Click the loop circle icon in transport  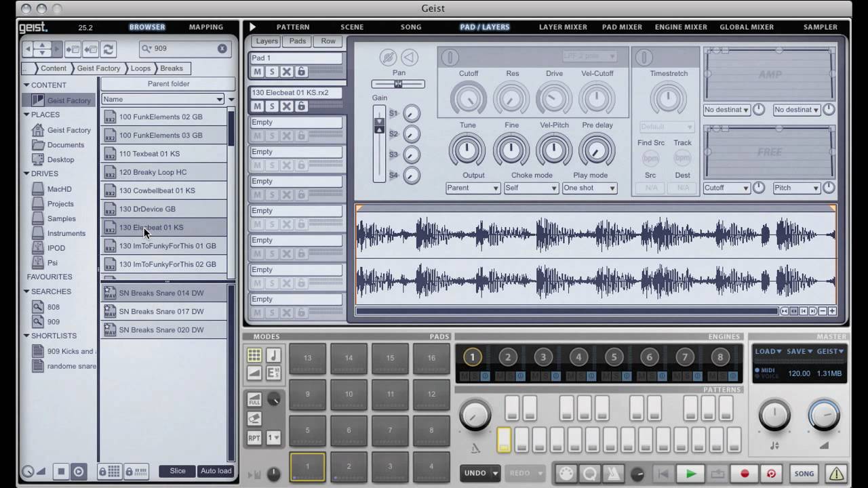tap(591, 473)
